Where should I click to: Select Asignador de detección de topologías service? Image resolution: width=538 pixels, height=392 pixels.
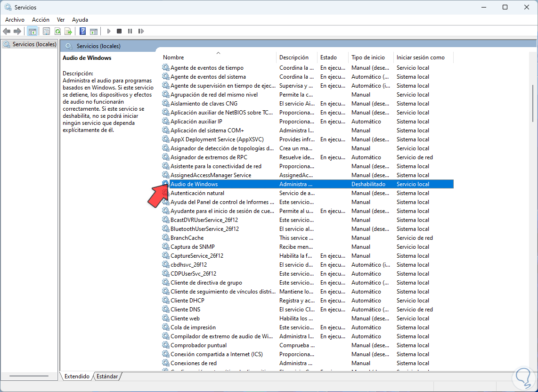(x=308, y=148)
